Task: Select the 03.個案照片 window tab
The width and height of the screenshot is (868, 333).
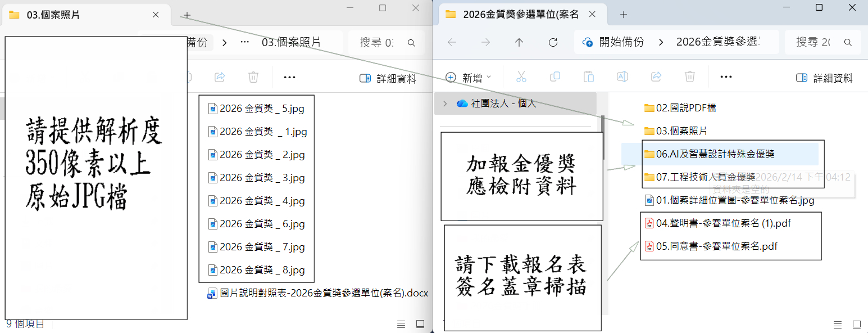Action: coord(53,15)
